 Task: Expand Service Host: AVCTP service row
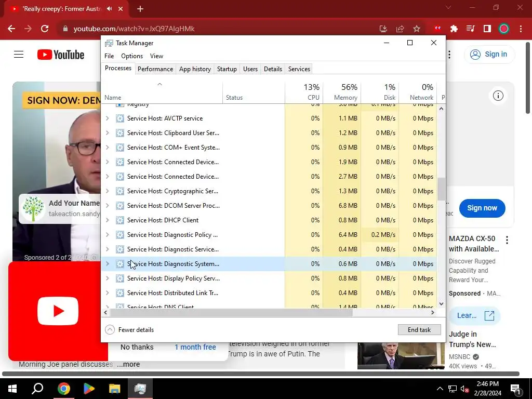coord(107,118)
